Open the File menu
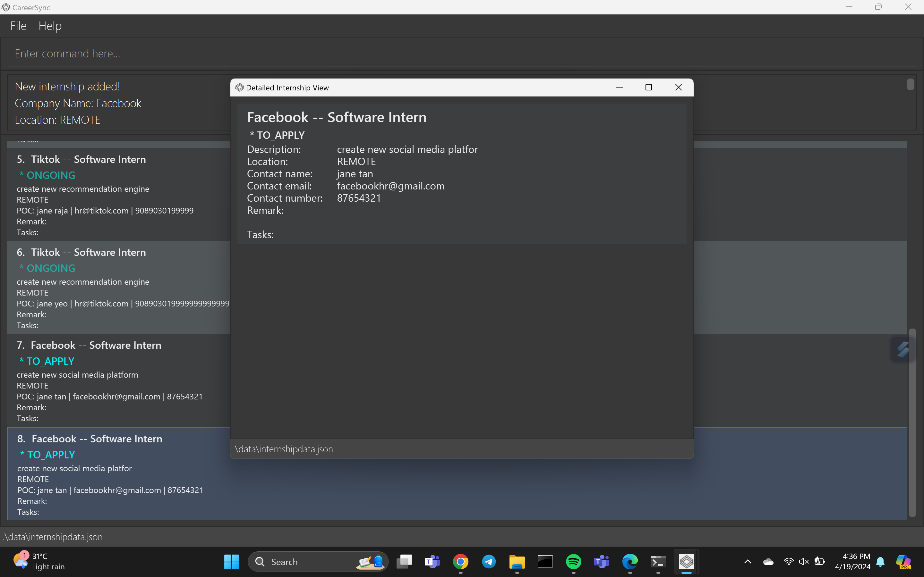The image size is (924, 577). (18, 26)
